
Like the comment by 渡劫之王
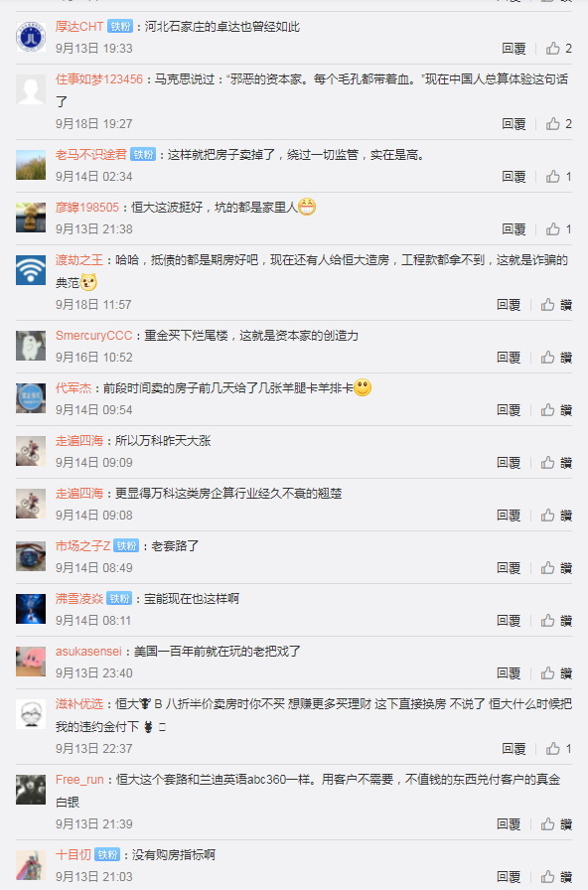coord(555,305)
